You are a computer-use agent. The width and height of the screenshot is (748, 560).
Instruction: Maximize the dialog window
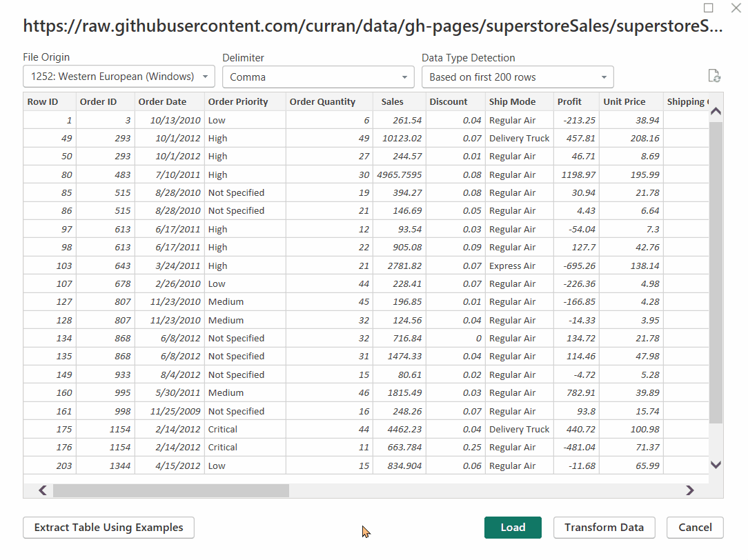[x=708, y=8]
